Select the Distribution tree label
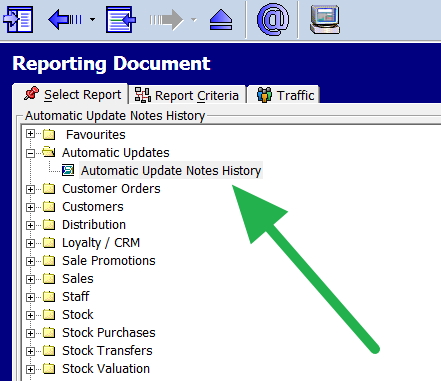The width and height of the screenshot is (441, 381). pyautogui.click(x=94, y=225)
